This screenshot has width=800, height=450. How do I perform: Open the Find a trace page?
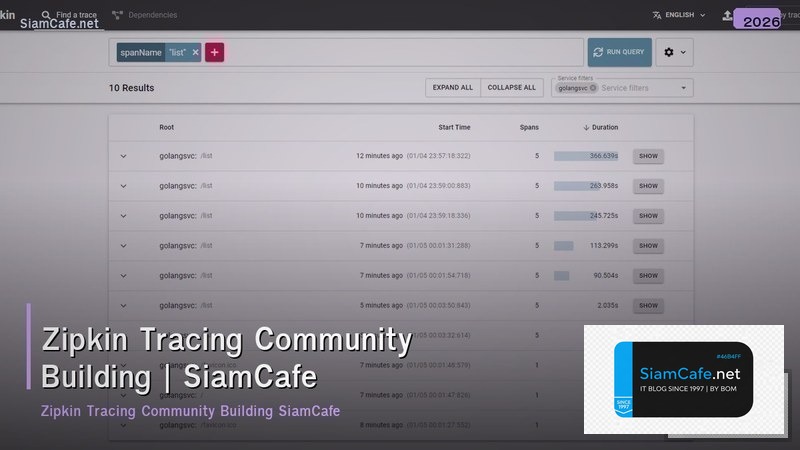click(69, 15)
